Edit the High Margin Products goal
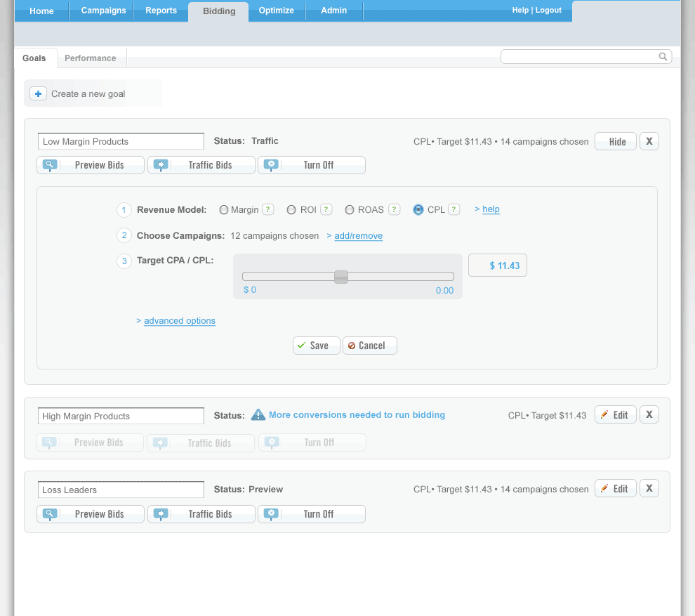Screen dimensions: 695x616 [x=615, y=415]
